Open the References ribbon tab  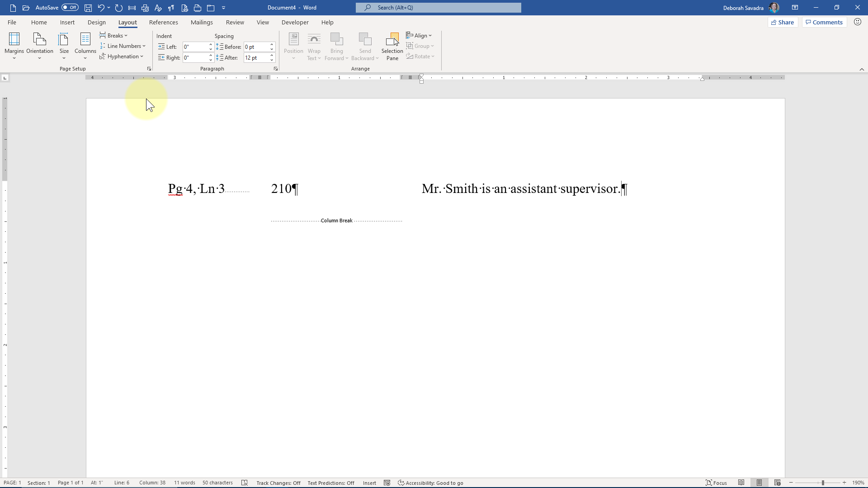164,22
